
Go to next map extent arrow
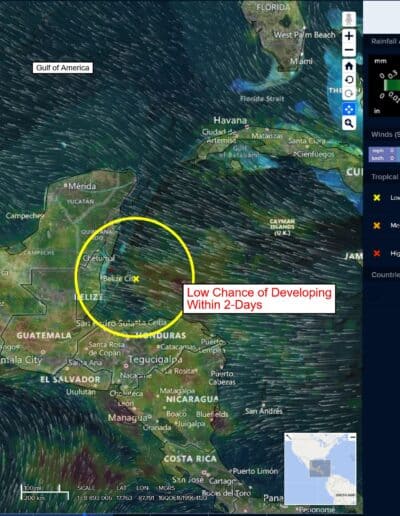(349, 94)
